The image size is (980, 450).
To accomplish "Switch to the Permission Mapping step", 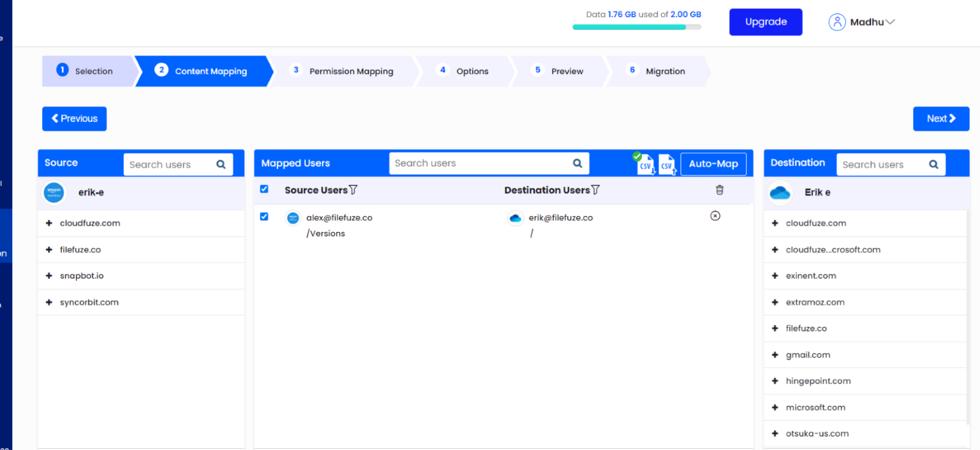I will coord(351,71).
